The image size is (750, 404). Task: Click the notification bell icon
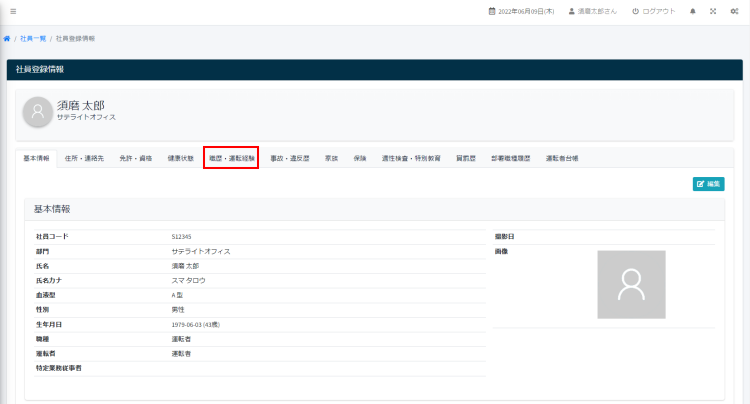[693, 11]
